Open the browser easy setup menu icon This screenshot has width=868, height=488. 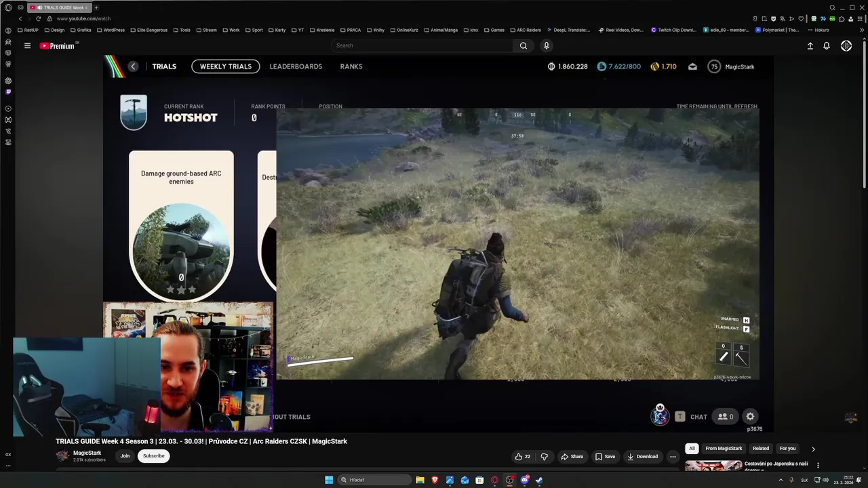click(x=860, y=18)
